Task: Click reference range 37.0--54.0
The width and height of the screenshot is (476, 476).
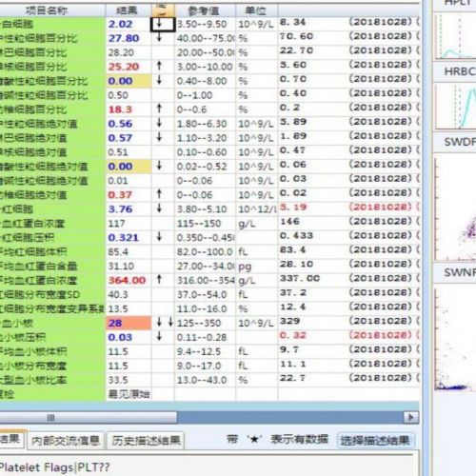Action: tap(202, 294)
